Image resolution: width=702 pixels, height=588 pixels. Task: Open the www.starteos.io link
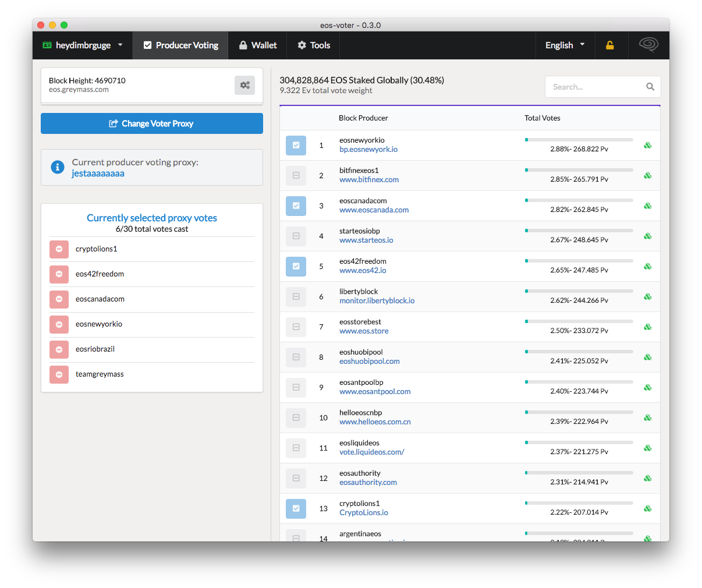coord(366,240)
